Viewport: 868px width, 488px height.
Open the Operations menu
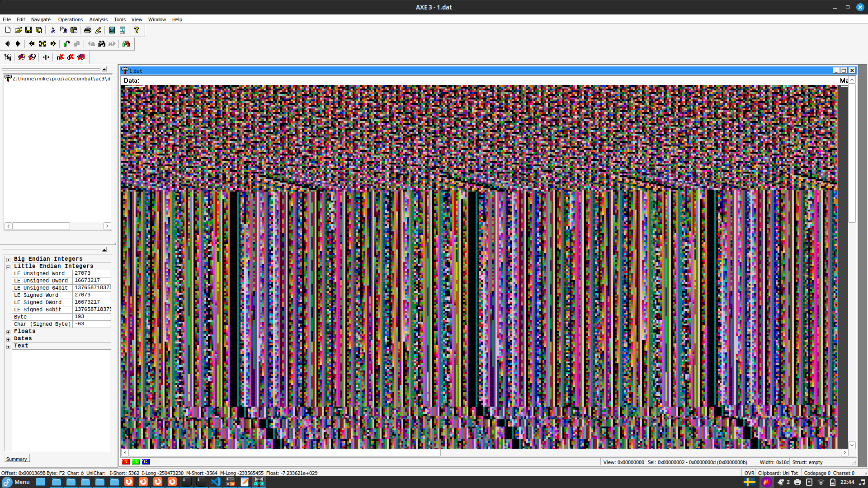[70, 19]
